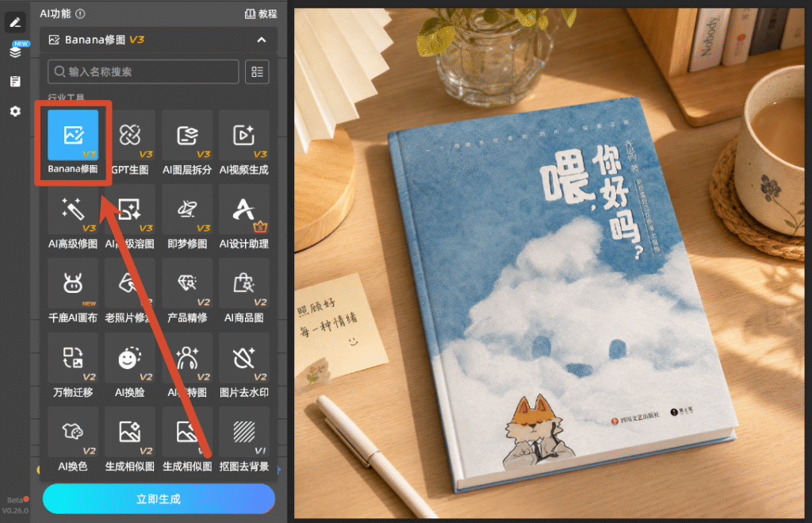
Task: Open the GPT生图 tool
Action: (129, 142)
